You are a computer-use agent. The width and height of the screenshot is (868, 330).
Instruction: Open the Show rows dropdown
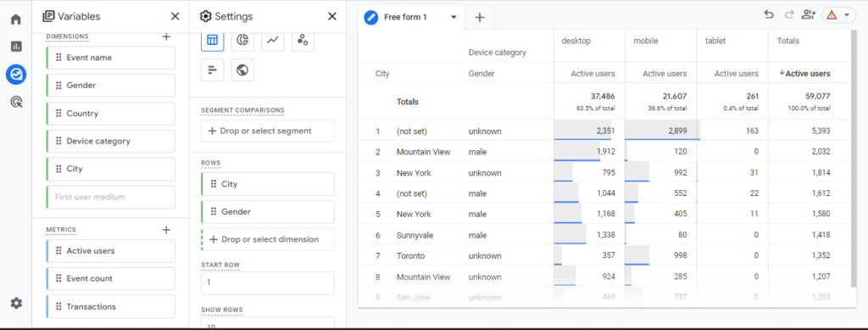pos(268,324)
